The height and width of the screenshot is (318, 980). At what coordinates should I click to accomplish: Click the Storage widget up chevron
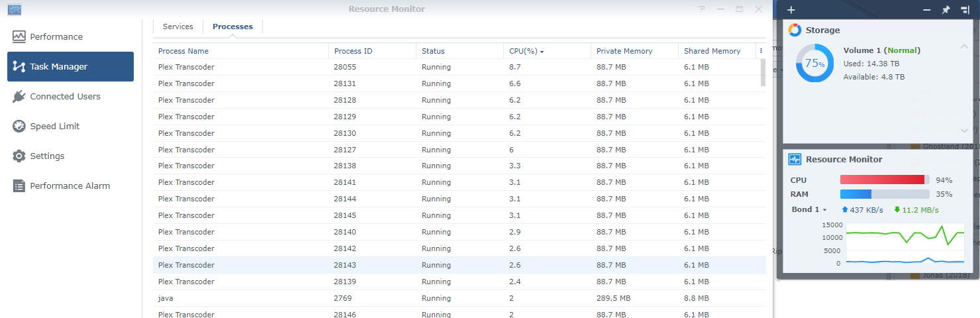(x=964, y=46)
